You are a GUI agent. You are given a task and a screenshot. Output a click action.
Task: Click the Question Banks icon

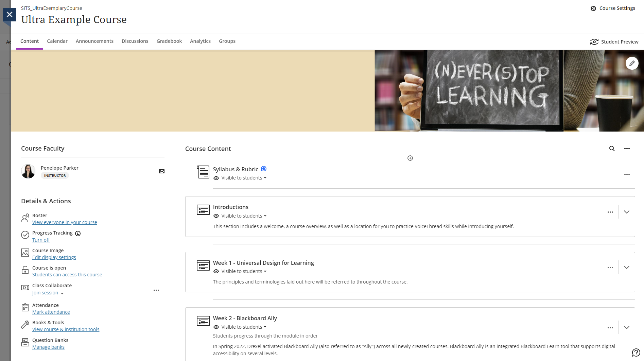point(25,342)
